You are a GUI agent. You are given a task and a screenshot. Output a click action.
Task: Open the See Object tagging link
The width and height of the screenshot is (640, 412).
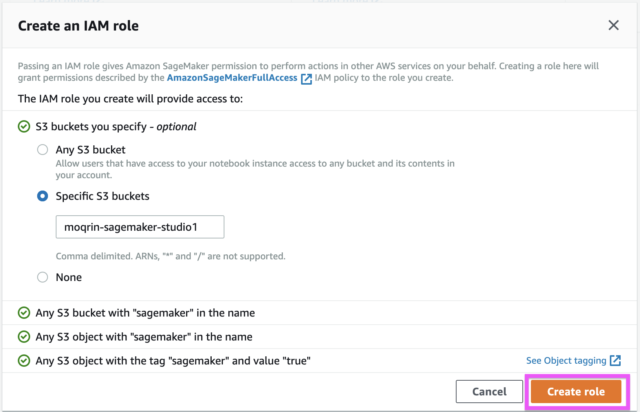(566, 361)
